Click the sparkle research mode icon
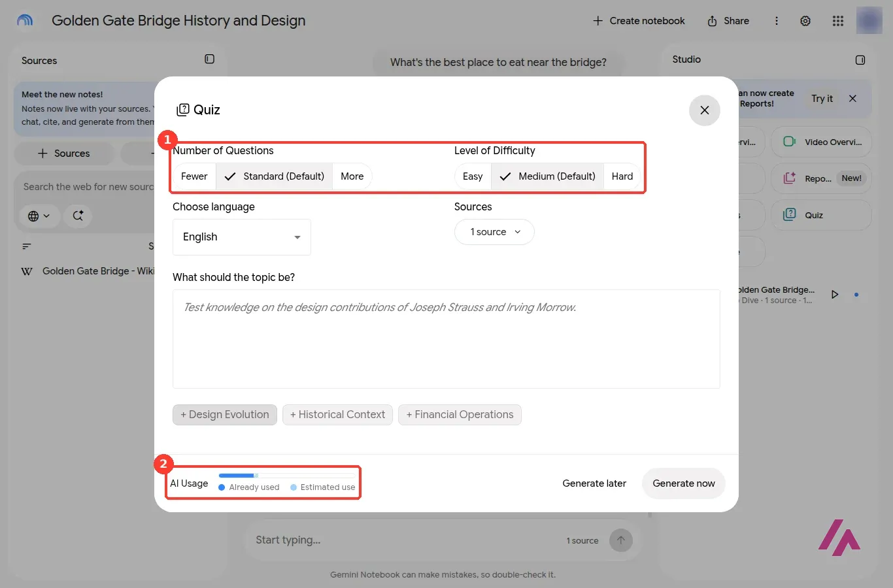This screenshot has width=893, height=588. (x=78, y=216)
